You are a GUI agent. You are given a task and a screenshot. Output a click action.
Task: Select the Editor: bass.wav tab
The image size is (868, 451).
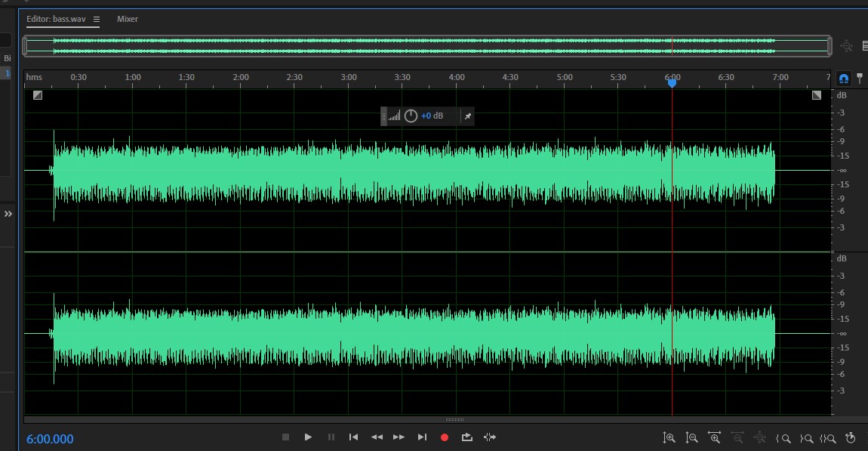[x=56, y=19]
